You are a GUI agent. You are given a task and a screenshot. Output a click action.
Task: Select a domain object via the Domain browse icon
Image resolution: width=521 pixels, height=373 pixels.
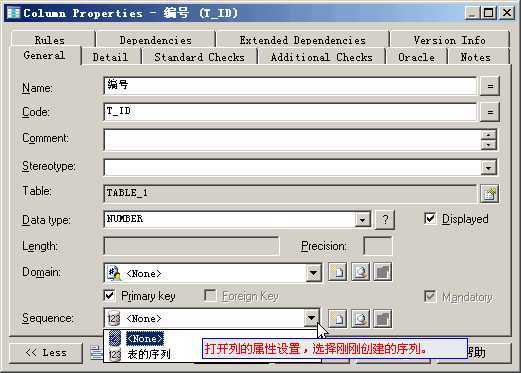point(360,272)
